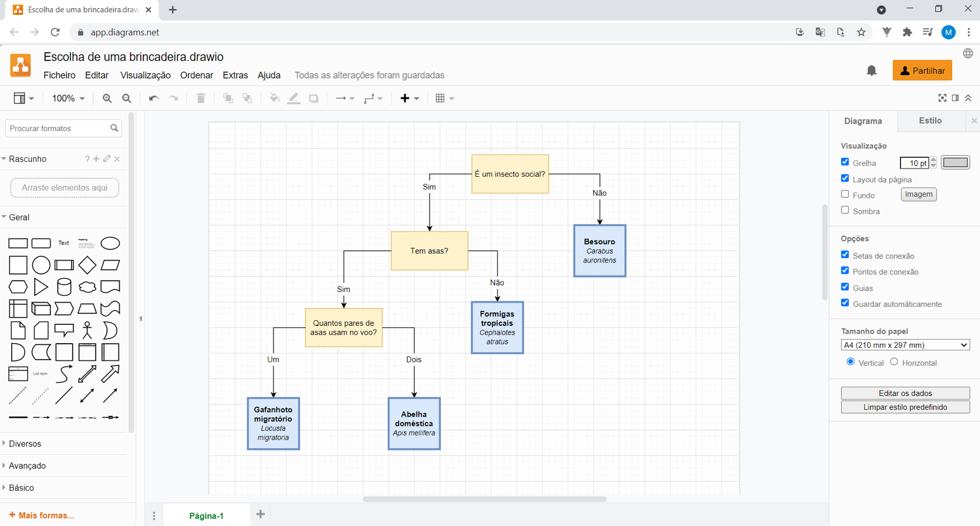Click the line color pencil icon

(294, 98)
